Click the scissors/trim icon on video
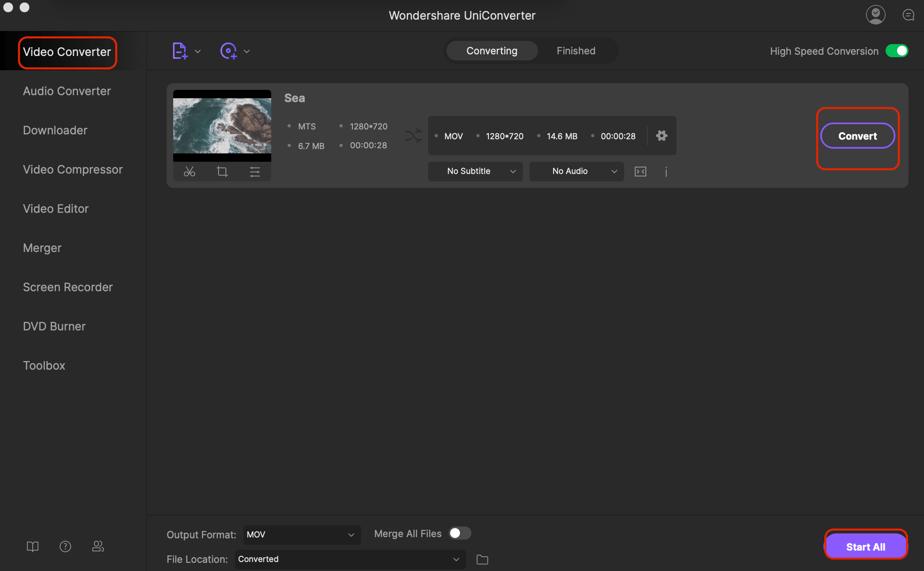 point(190,172)
